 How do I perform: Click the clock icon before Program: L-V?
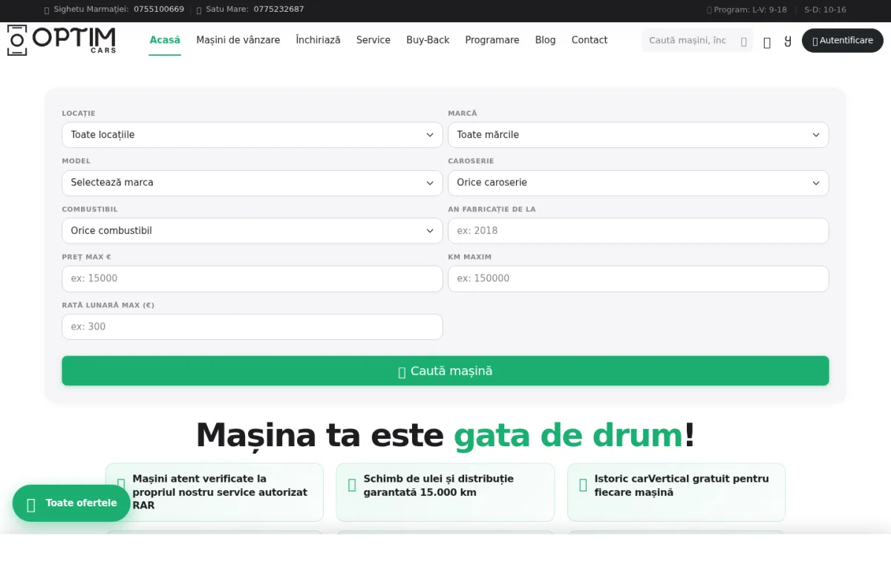pyautogui.click(x=709, y=10)
